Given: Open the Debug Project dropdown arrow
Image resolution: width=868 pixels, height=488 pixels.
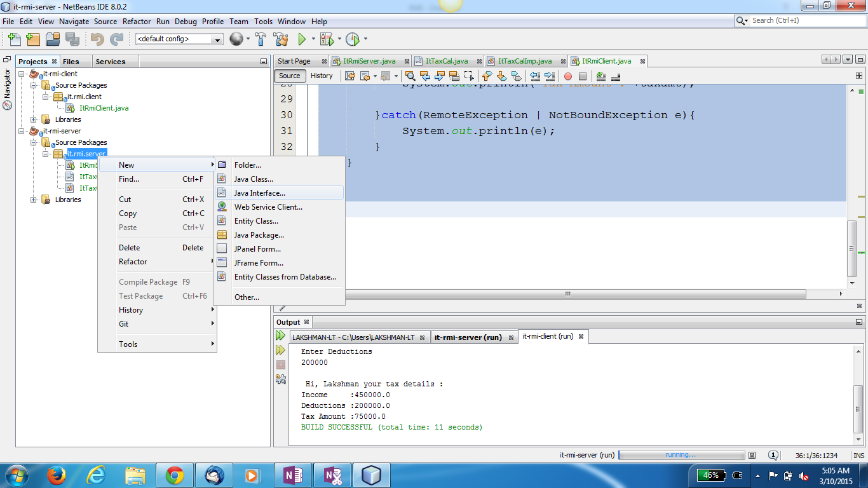Looking at the screenshot, I should click(x=339, y=39).
